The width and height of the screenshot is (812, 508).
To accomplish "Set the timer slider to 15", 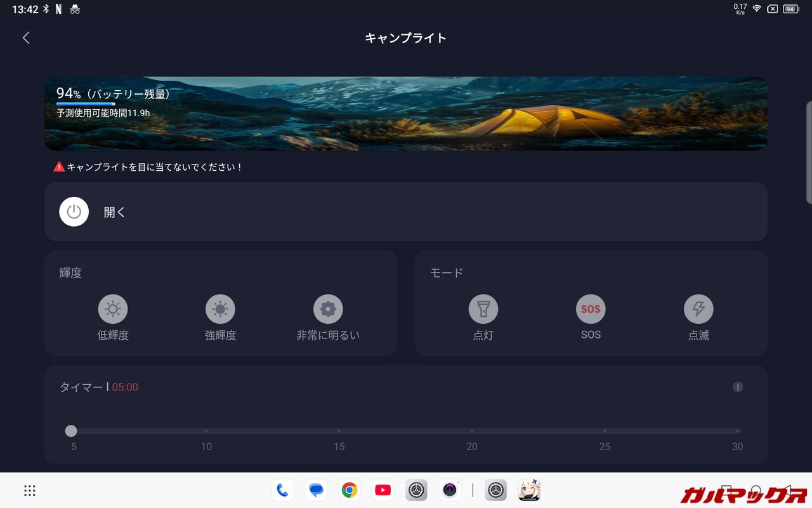I will [x=339, y=431].
